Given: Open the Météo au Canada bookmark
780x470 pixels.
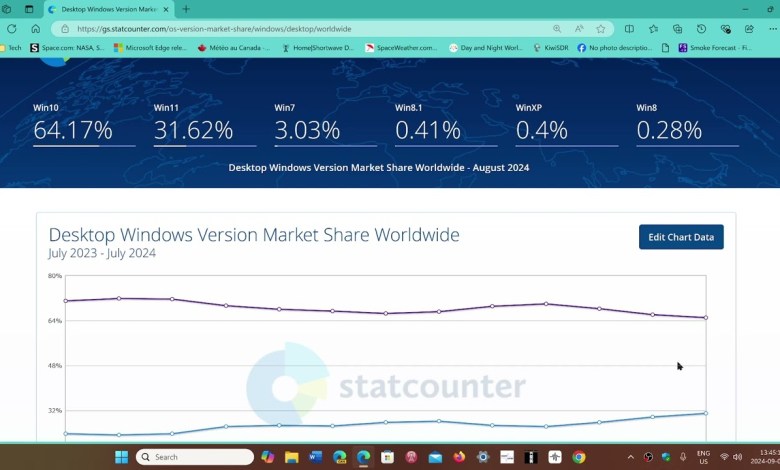Looking at the screenshot, I should [234, 48].
